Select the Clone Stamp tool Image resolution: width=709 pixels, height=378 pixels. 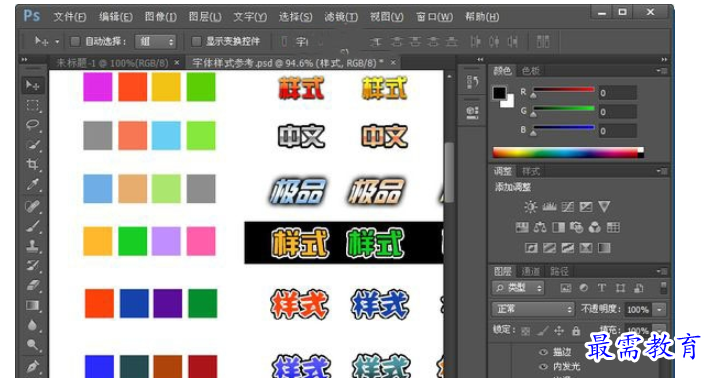(x=32, y=246)
